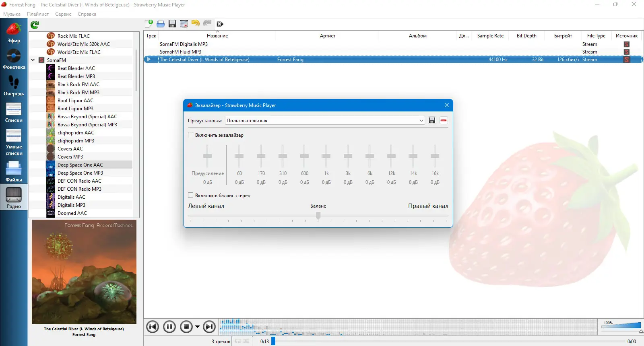The width and height of the screenshot is (644, 346).
Task: Switch to the Очередь queue section
Action: 14,86
